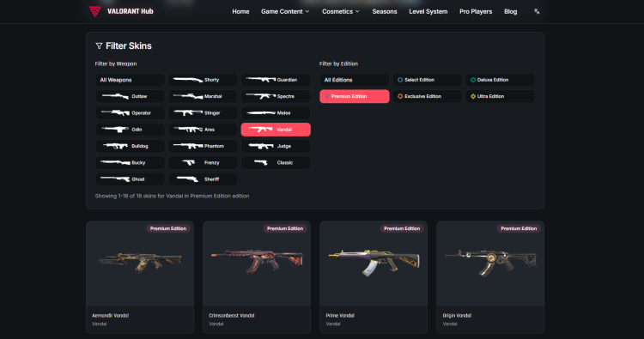Open the Crimsonbeast Vandal skin image
Viewport: 644px width, 339px height.
257,263
